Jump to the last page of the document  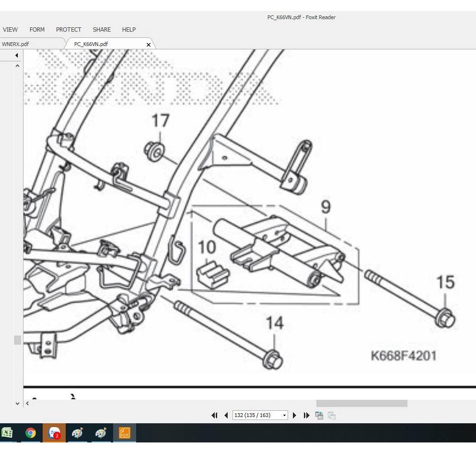(306, 416)
